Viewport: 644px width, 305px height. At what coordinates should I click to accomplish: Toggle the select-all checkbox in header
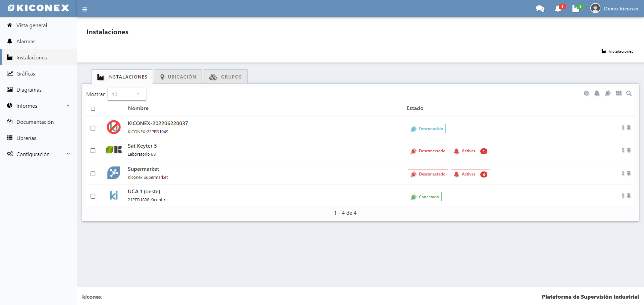click(x=93, y=109)
